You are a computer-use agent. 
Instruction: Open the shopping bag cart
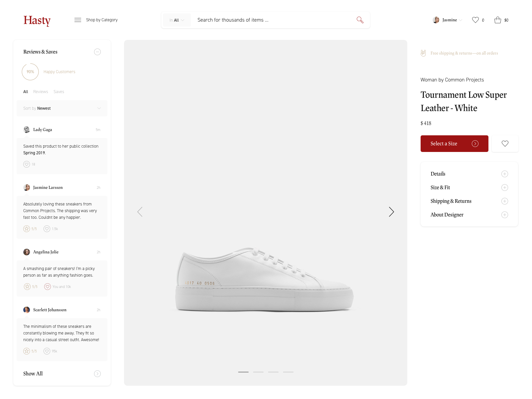[497, 20]
